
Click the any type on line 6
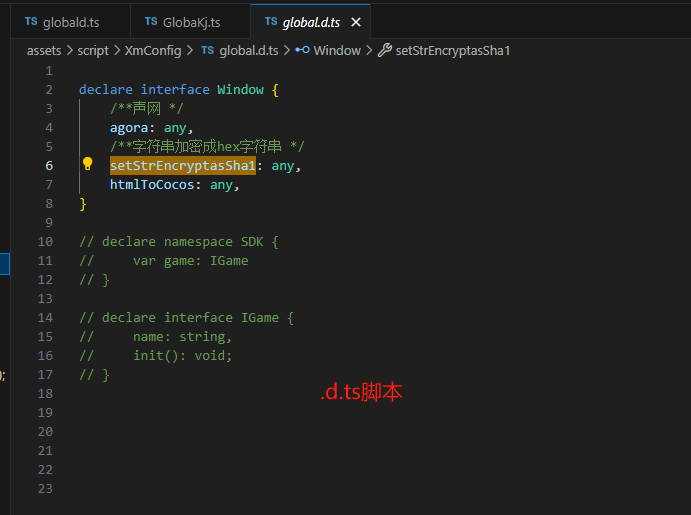(283, 166)
